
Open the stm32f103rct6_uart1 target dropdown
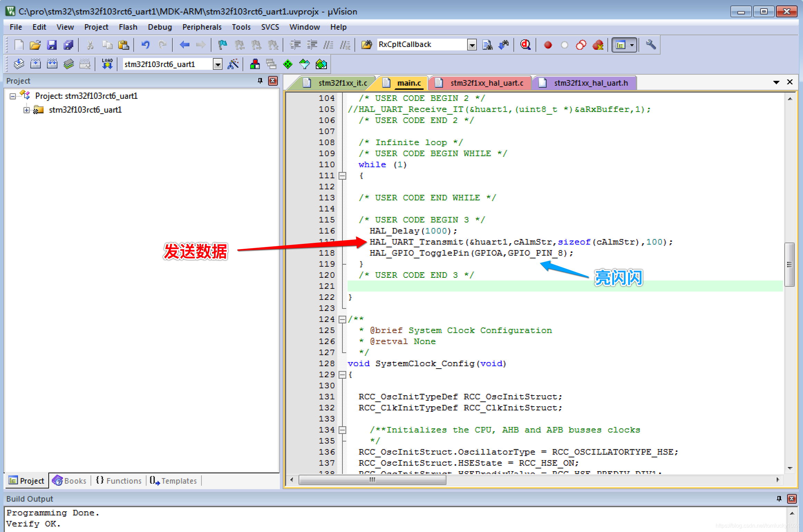pyautogui.click(x=218, y=64)
